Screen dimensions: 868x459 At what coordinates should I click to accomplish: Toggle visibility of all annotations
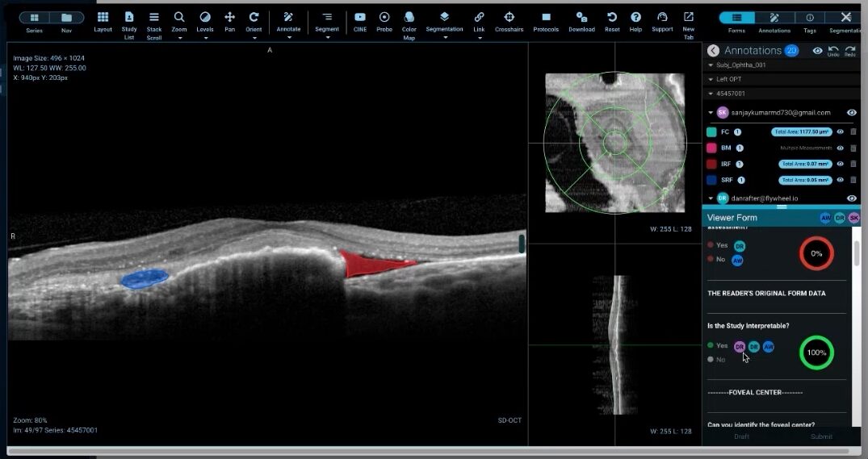pos(817,51)
